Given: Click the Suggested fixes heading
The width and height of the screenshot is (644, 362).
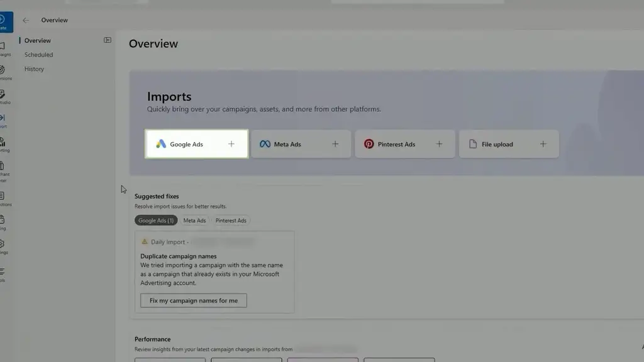Looking at the screenshot, I should click(x=157, y=196).
